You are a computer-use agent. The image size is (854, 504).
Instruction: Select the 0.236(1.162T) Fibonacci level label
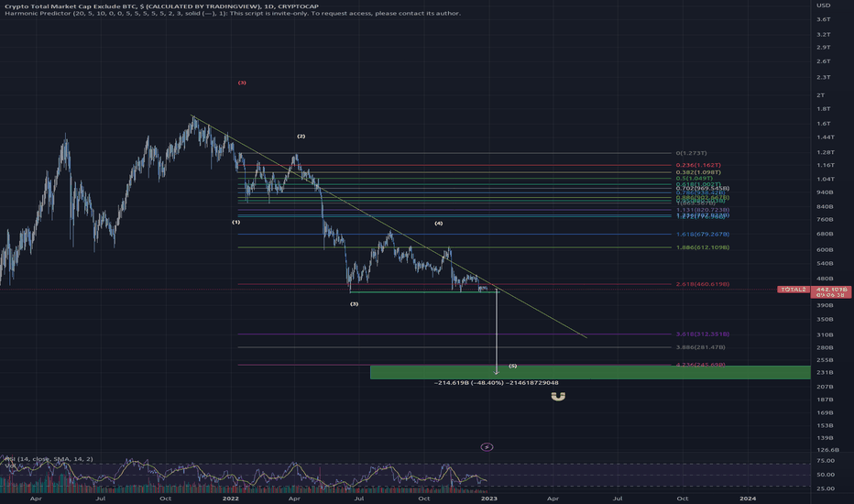click(x=698, y=165)
